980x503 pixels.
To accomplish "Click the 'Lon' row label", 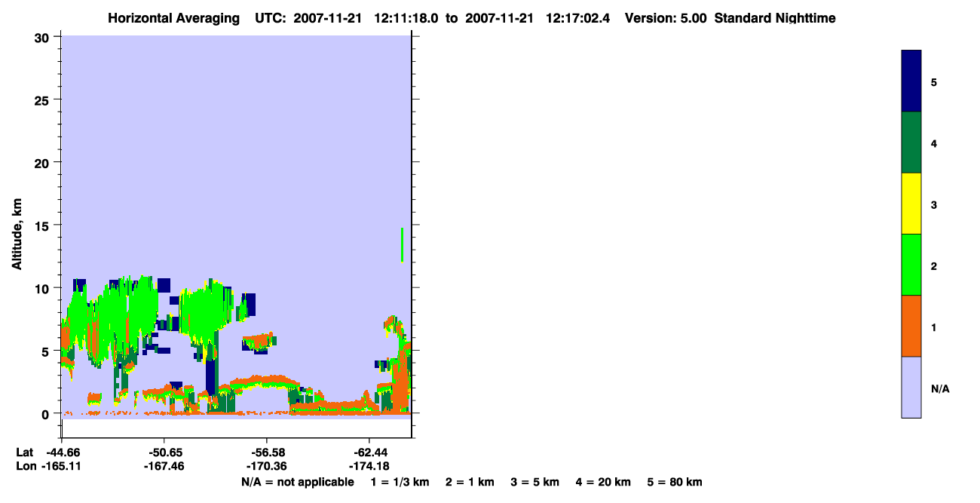I will [26, 466].
